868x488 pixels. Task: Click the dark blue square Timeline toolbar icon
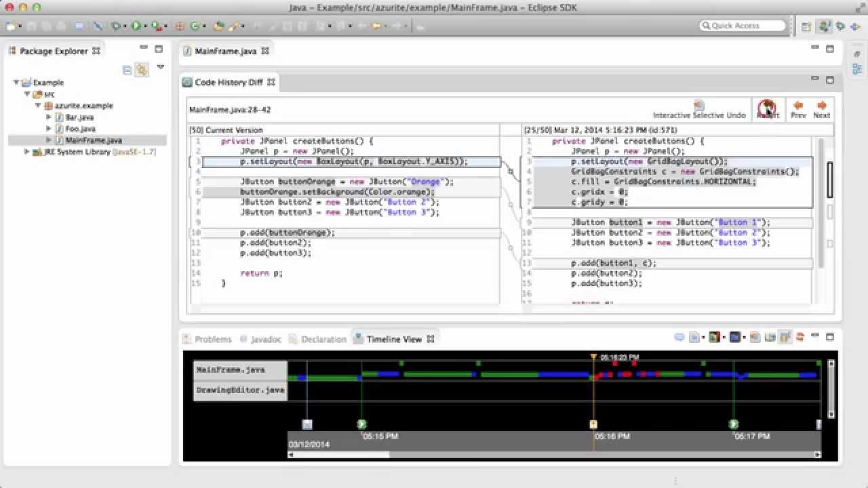(x=734, y=337)
